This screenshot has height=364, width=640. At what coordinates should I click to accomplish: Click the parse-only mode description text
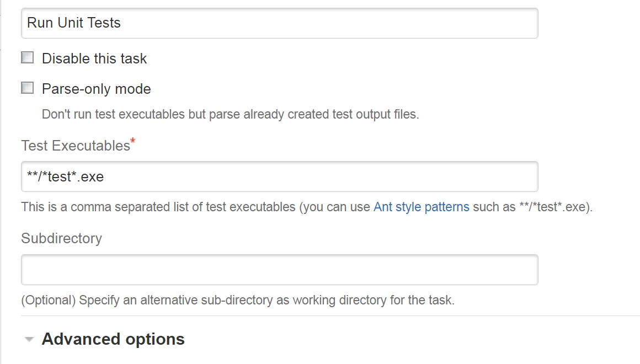(x=231, y=115)
